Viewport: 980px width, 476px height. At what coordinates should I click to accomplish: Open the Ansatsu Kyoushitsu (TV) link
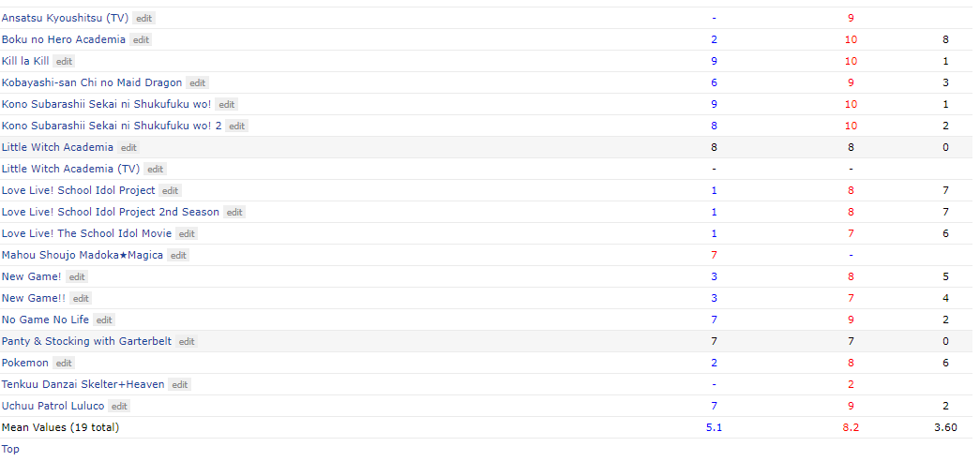(65, 18)
